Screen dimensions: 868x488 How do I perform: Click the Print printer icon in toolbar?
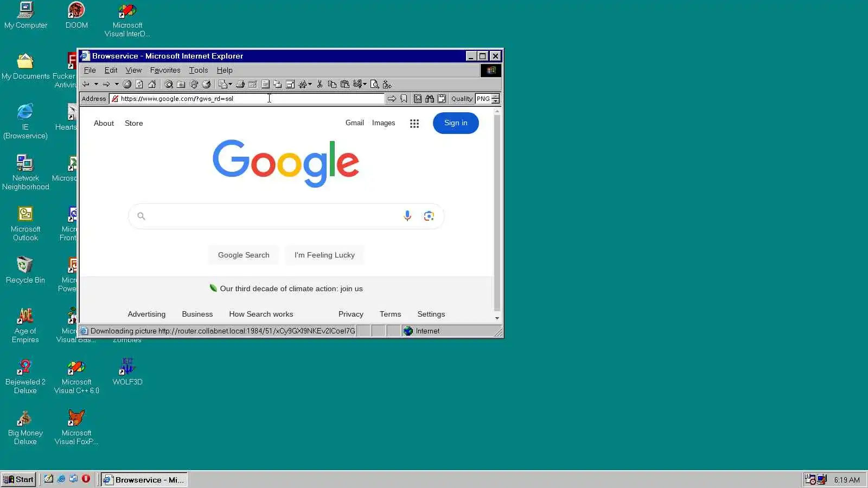coord(240,84)
